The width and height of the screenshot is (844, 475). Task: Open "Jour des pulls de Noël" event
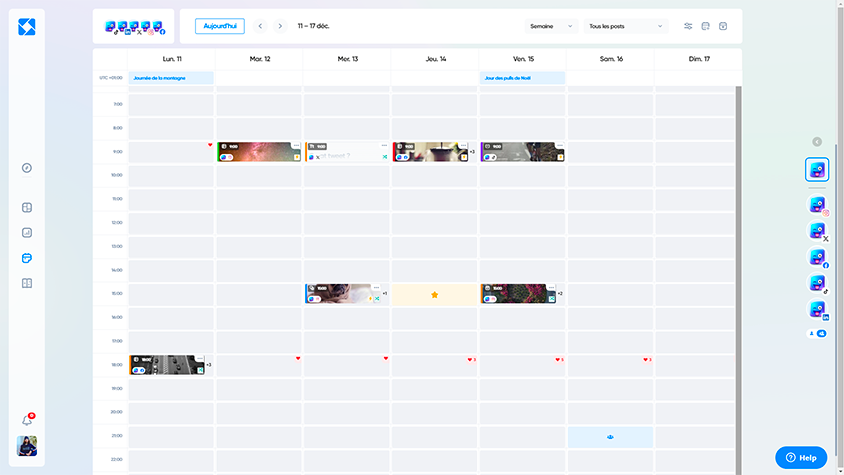tap(522, 78)
